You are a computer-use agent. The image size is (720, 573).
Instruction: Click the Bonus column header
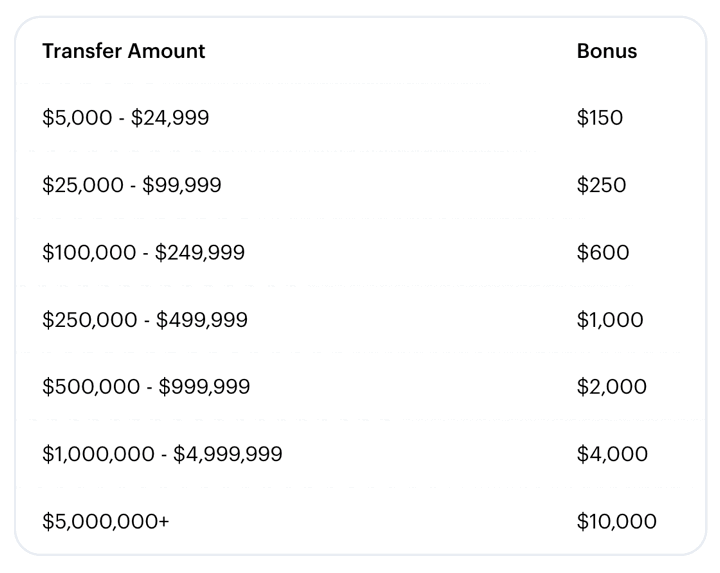coord(607,51)
